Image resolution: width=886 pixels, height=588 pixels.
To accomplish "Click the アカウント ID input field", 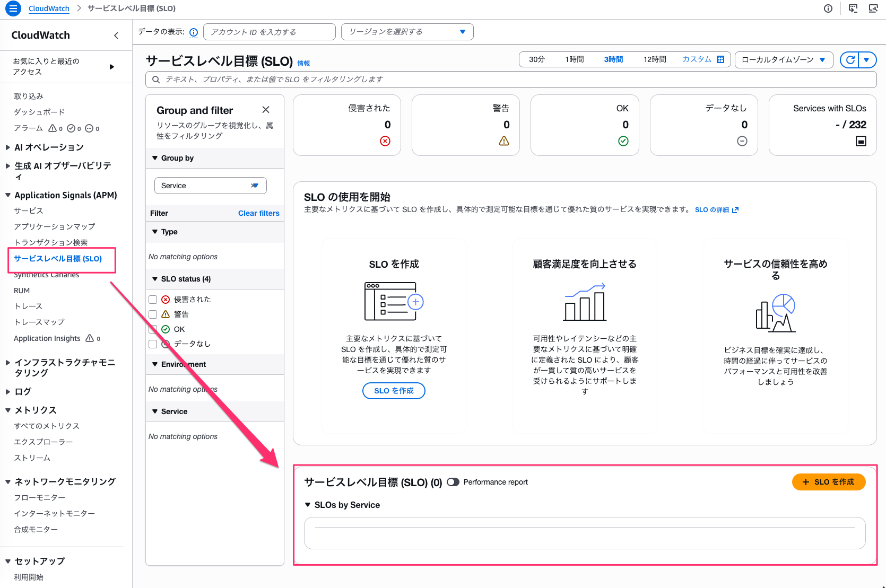I will [x=269, y=32].
